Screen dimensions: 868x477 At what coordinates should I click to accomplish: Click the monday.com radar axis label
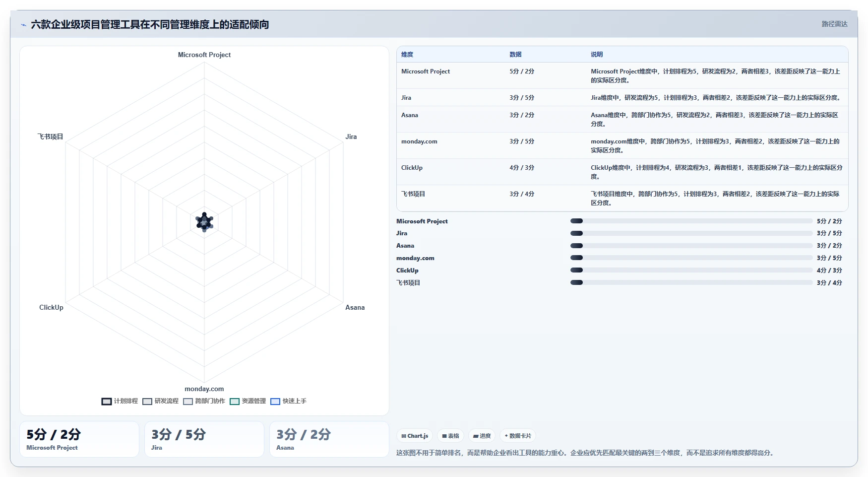(x=204, y=389)
